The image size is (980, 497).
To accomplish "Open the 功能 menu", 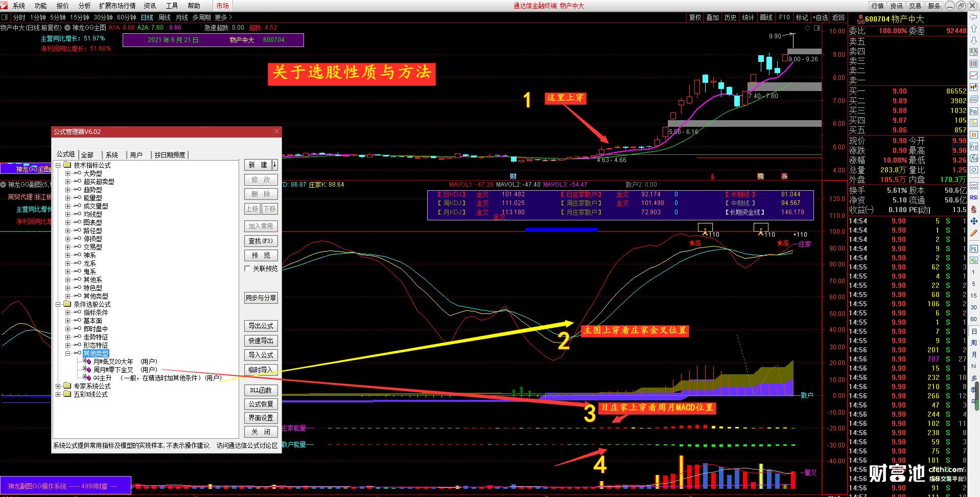I will pyautogui.click(x=41, y=6).
